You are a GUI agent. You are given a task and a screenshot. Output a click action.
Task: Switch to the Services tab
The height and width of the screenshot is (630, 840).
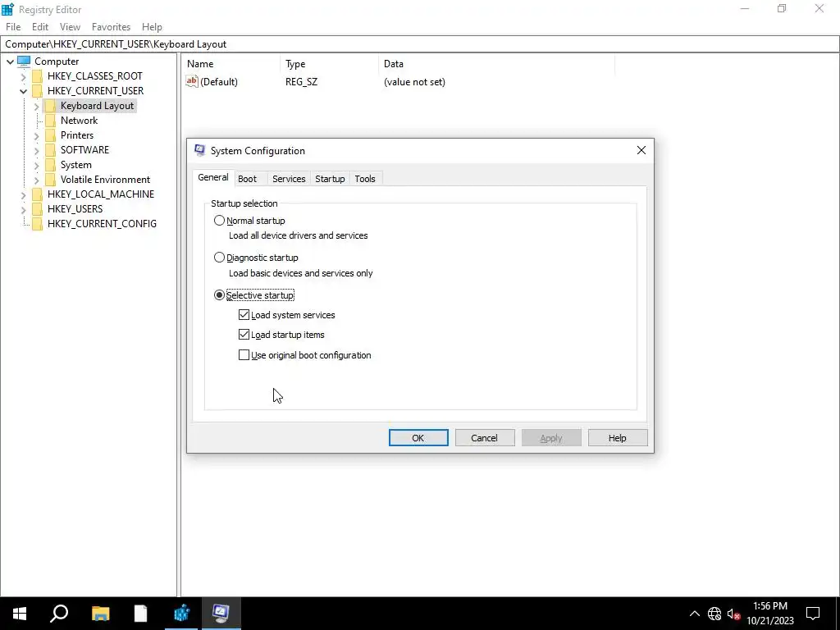coord(289,179)
